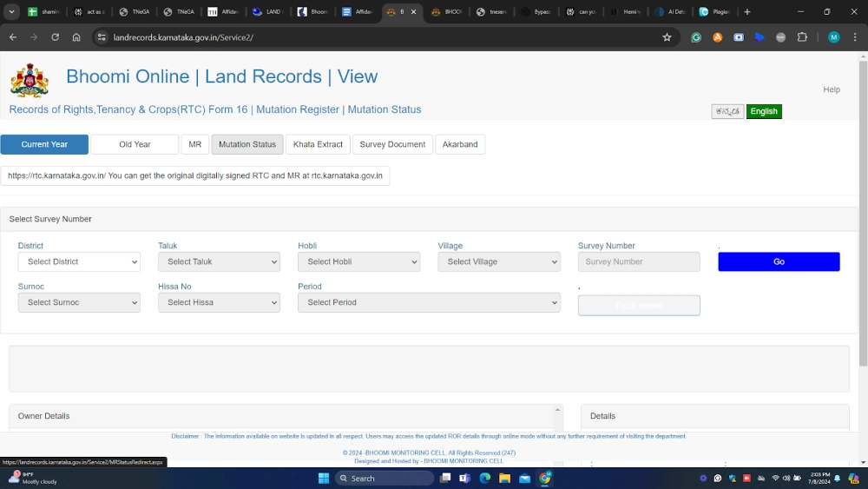This screenshot has height=489, width=868.
Task: Click the Details panel heading
Action: point(603,416)
